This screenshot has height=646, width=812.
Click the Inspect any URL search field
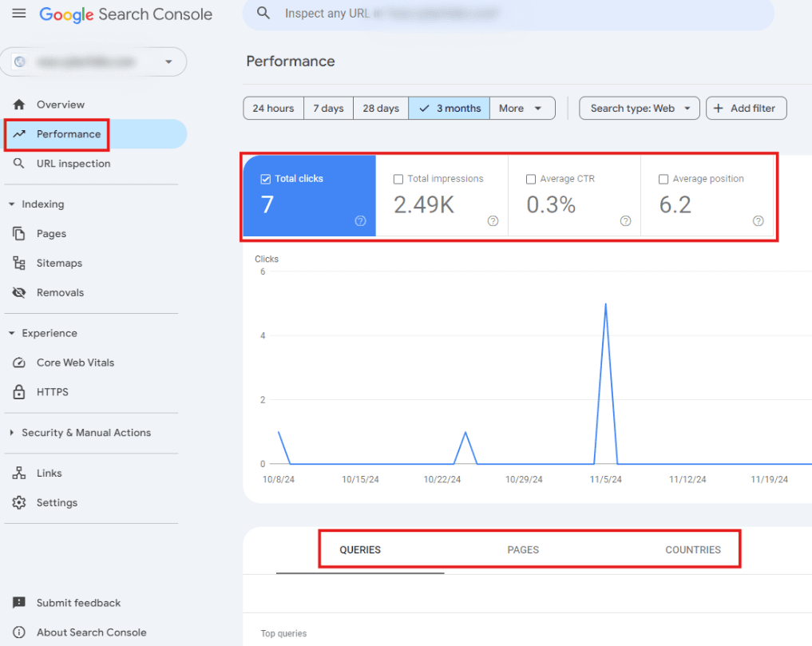click(508, 14)
